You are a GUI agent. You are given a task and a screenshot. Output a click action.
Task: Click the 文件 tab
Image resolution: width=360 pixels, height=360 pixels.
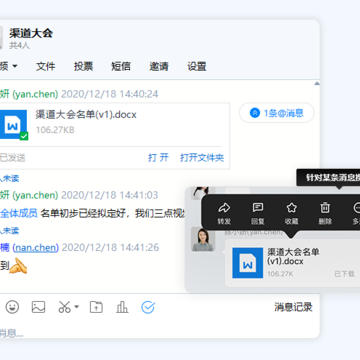click(x=46, y=66)
